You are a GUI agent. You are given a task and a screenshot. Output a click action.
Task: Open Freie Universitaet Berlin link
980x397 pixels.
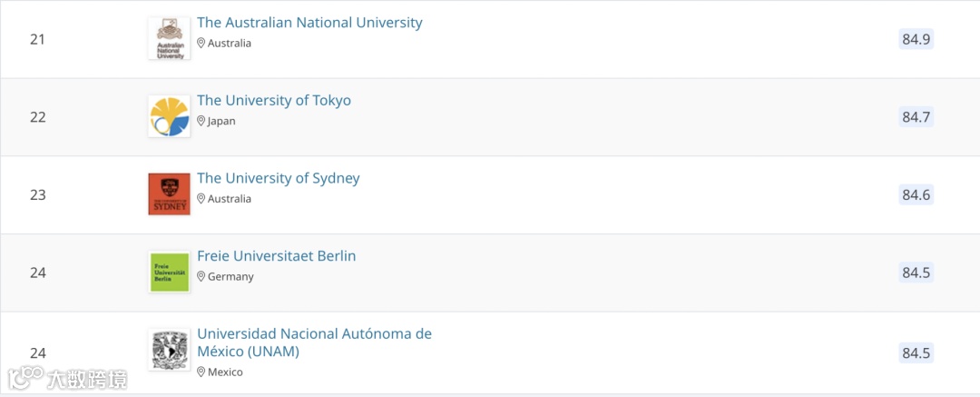pyautogui.click(x=277, y=256)
